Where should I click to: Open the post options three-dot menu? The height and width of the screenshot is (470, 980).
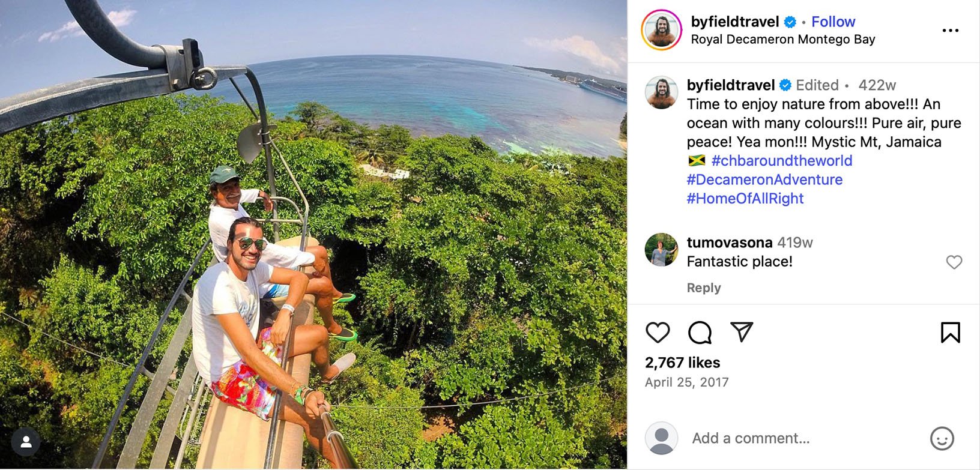(951, 29)
